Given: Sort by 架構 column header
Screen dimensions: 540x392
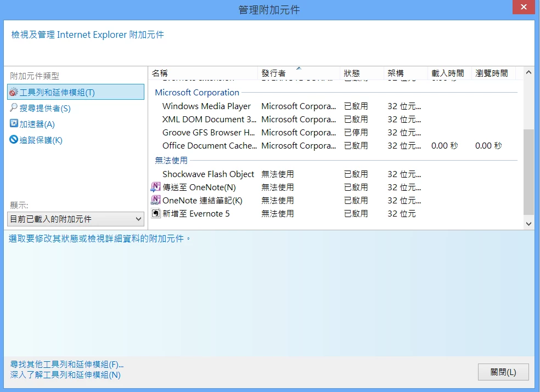Looking at the screenshot, I should (x=406, y=73).
